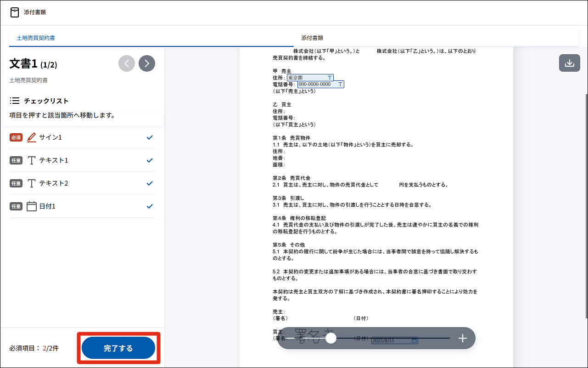Image resolution: width=588 pixels, height=368 pixels.
Task: Click the previous document left arrow
Action: [x=127, y=63]
